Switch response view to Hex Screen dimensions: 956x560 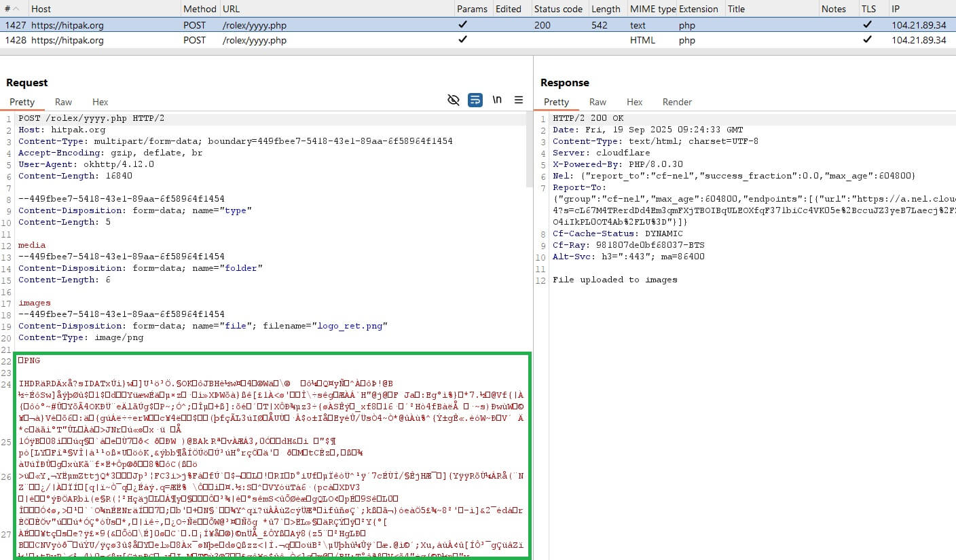tap(634, 102)
